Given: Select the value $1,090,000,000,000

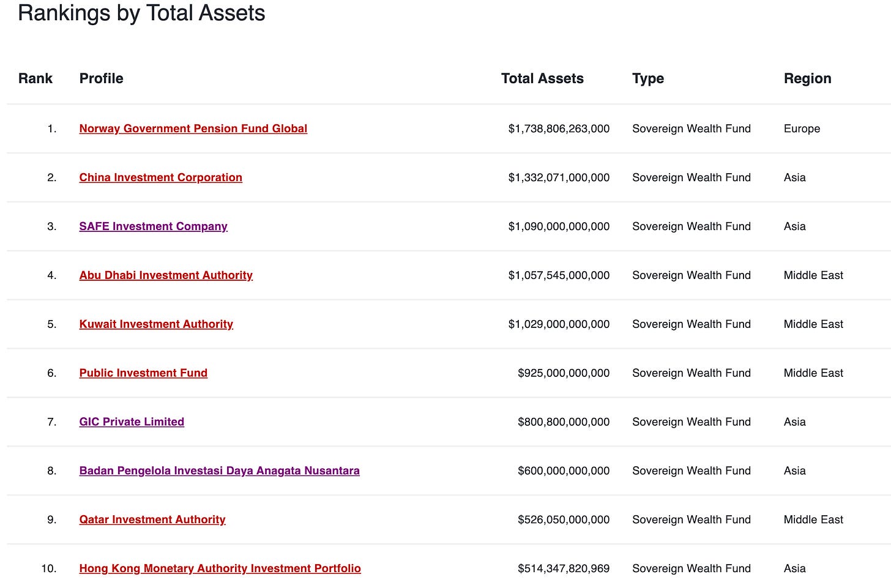Looking at the screenshot, I should point(559,226).
